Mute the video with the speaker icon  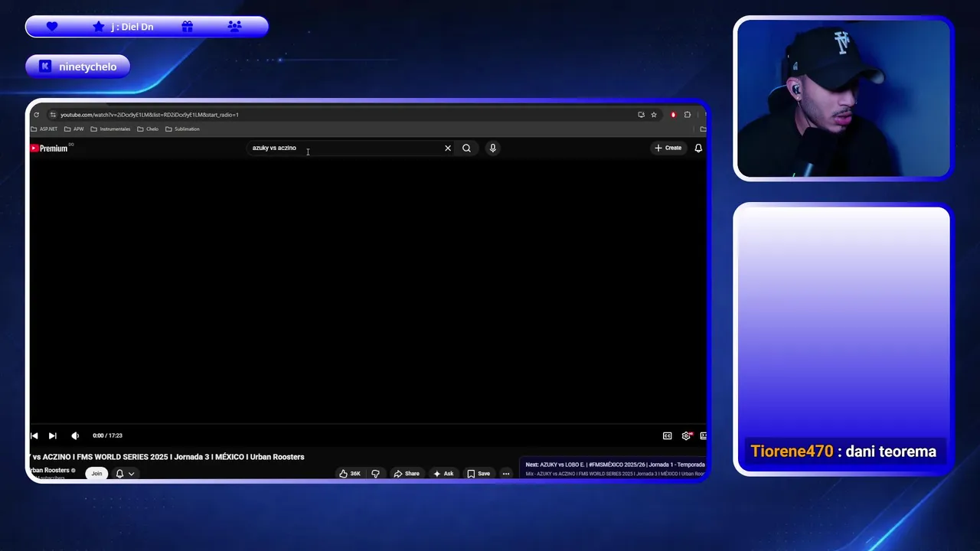click(x=75, y=435)
